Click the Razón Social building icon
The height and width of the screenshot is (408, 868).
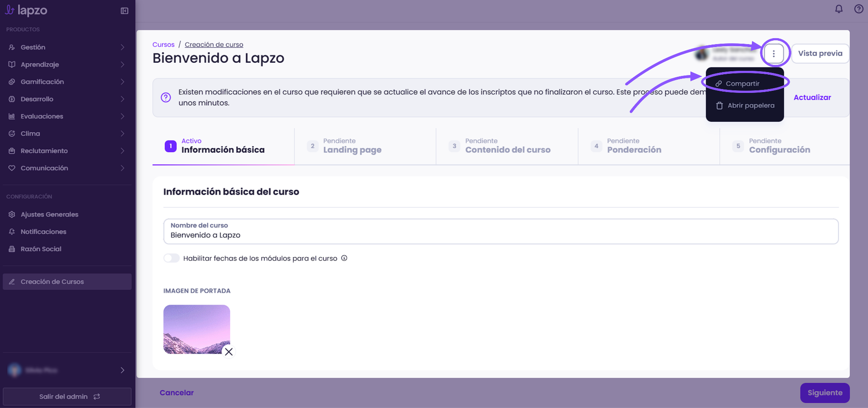pos(12,249)
